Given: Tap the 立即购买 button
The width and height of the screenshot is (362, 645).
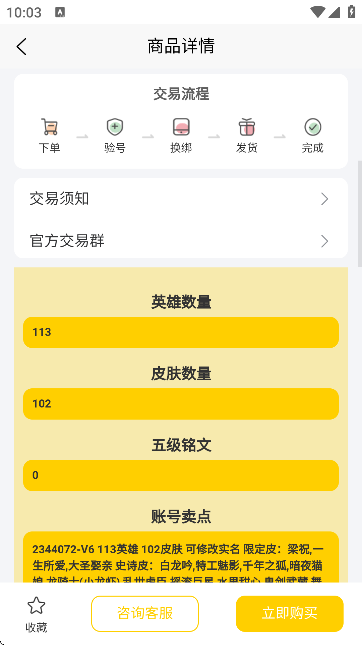Looking at the screenshot, I should 290,614.
